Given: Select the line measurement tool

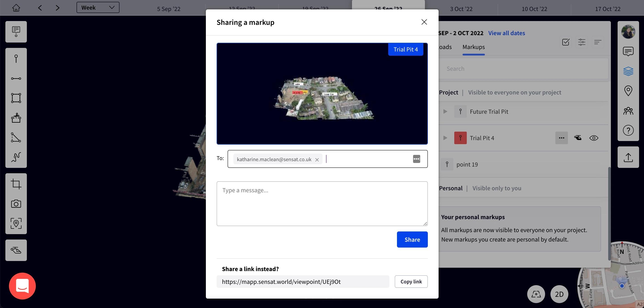Looking at the screenshot, I should pos(16,79).
